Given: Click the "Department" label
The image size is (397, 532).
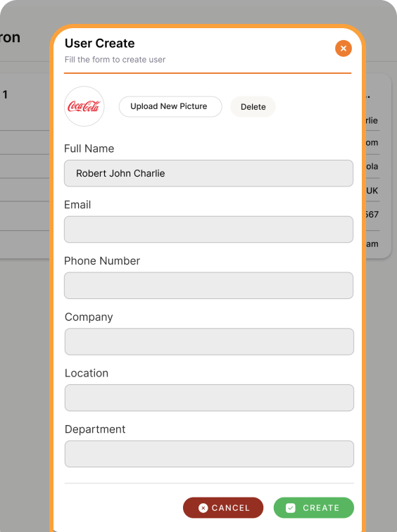Looking at the screenshot, I should tap(95, 429).
